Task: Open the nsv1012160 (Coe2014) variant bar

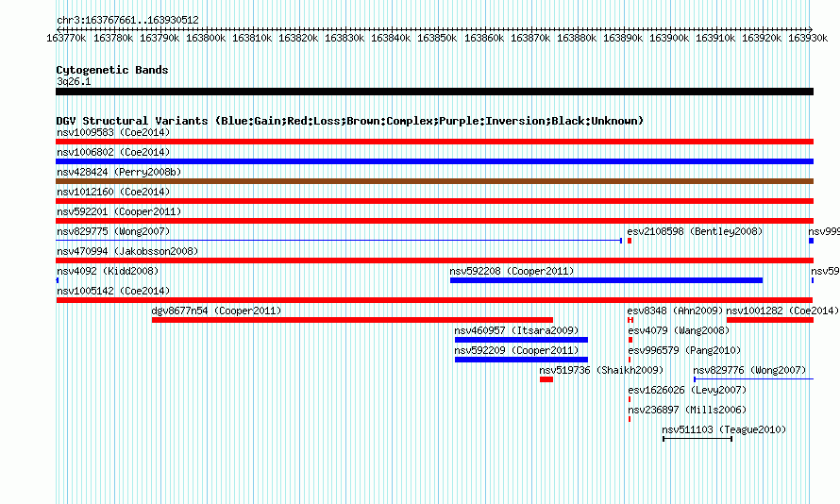Action: [434, 201]
